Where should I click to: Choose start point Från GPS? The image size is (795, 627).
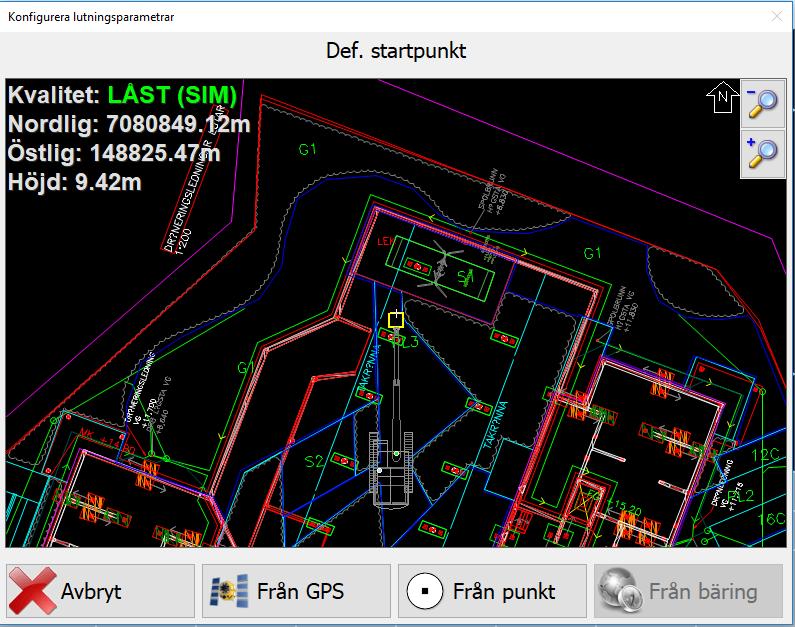(296, 591)
